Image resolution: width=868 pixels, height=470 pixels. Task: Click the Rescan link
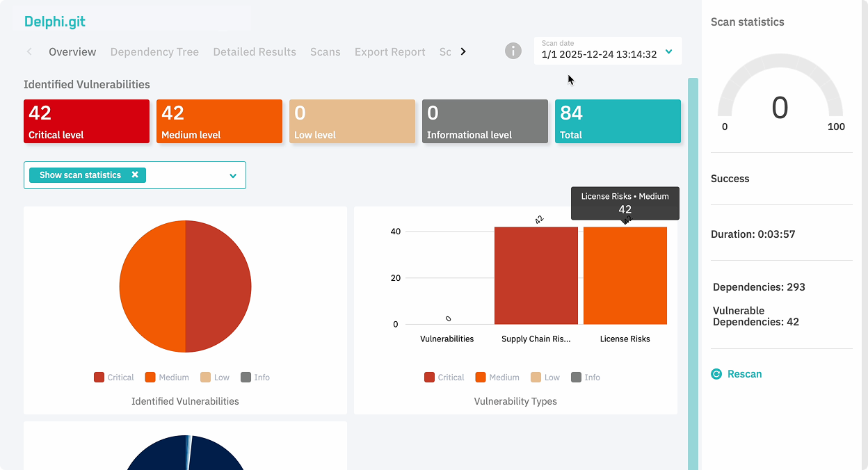click(744, 374)
